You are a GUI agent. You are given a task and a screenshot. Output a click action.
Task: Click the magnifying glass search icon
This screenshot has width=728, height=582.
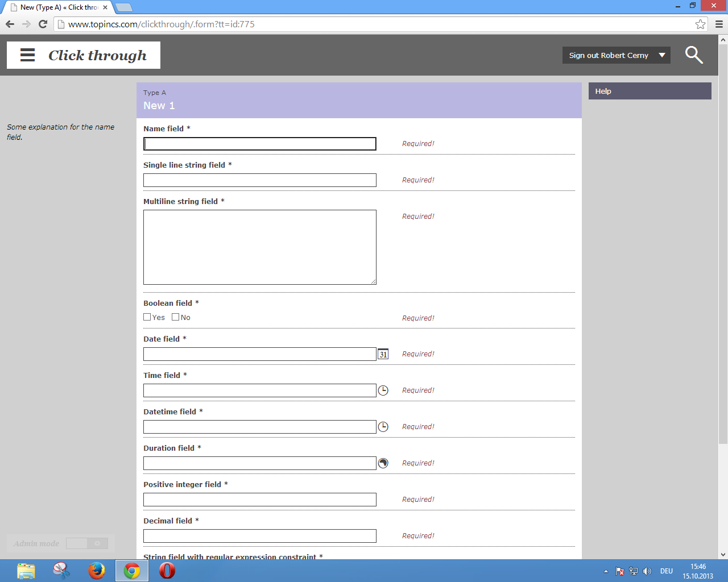694,55
